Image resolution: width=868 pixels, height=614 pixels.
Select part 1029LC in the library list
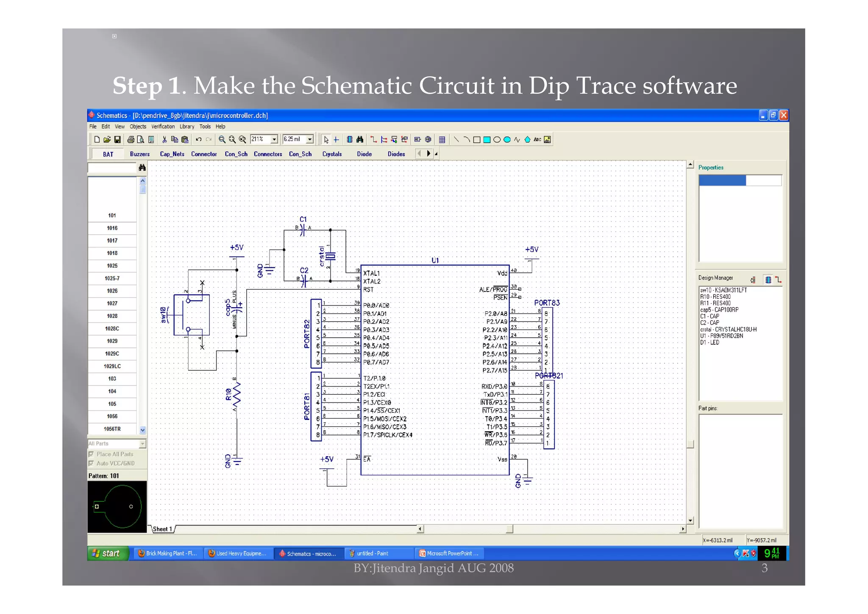112,367
